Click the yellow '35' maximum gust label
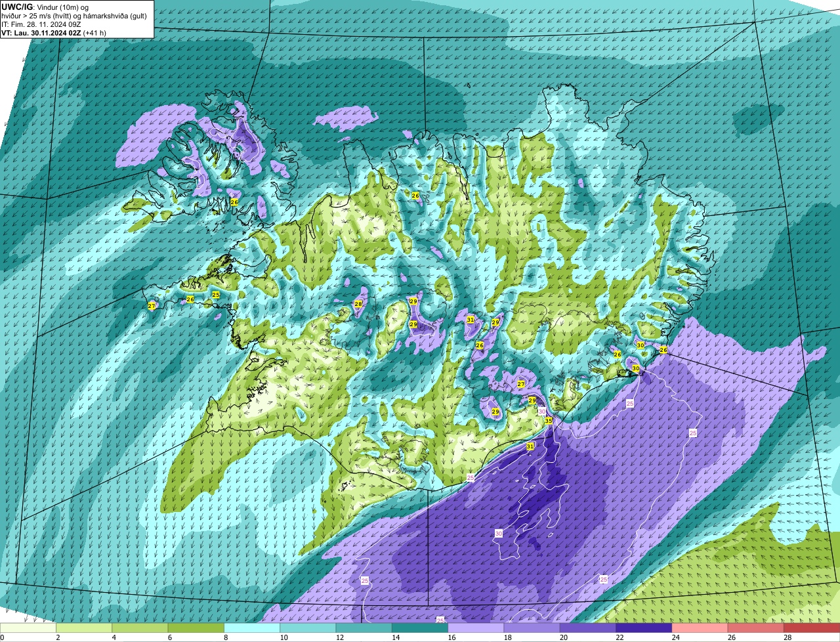Screen dimensions: 840x642 549,421
